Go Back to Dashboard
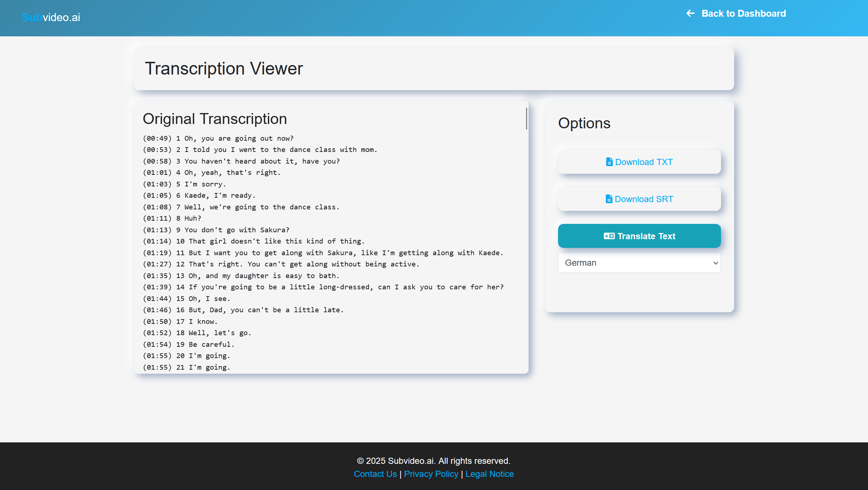 coord(743,13)
